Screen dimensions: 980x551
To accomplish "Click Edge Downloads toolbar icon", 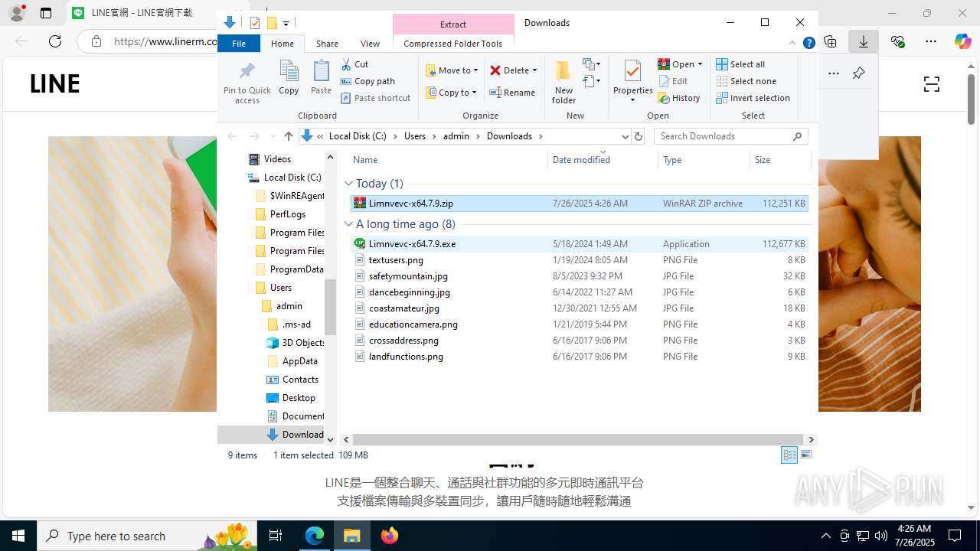I will point(864,41).
